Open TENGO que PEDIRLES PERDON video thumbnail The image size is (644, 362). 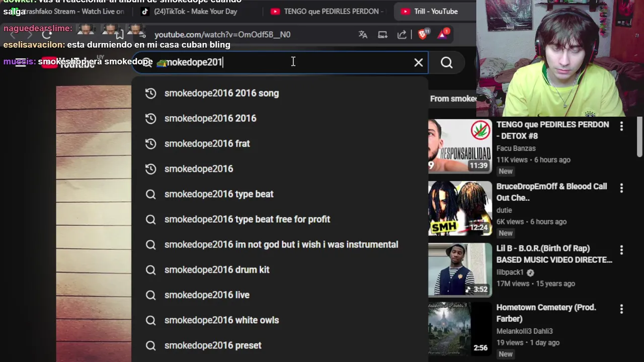(460, 146)
